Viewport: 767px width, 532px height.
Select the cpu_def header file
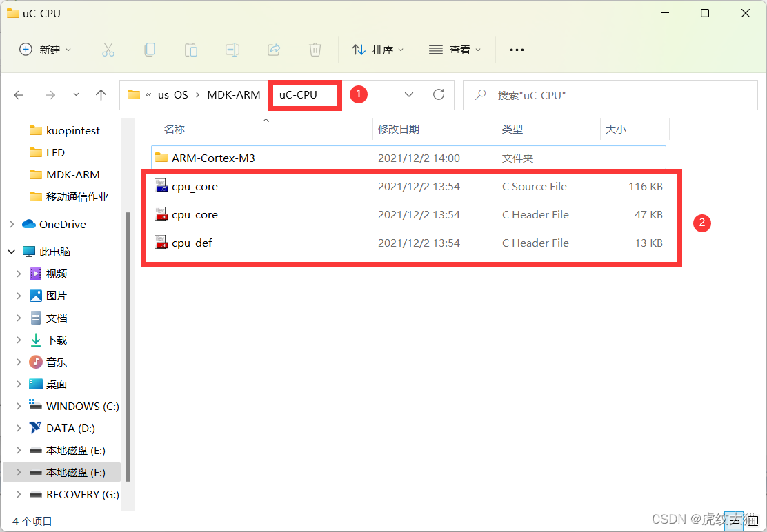[x=408, y=243]
